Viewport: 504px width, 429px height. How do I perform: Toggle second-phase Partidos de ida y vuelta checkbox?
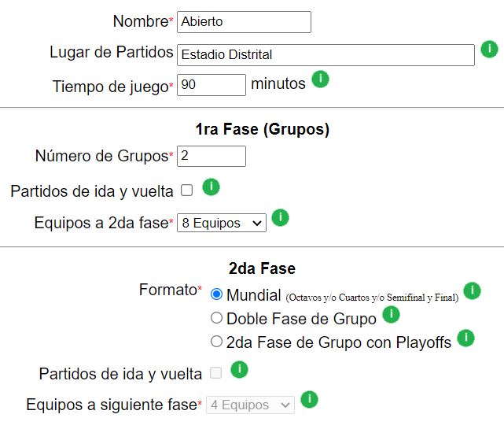[x=215, y=372]
